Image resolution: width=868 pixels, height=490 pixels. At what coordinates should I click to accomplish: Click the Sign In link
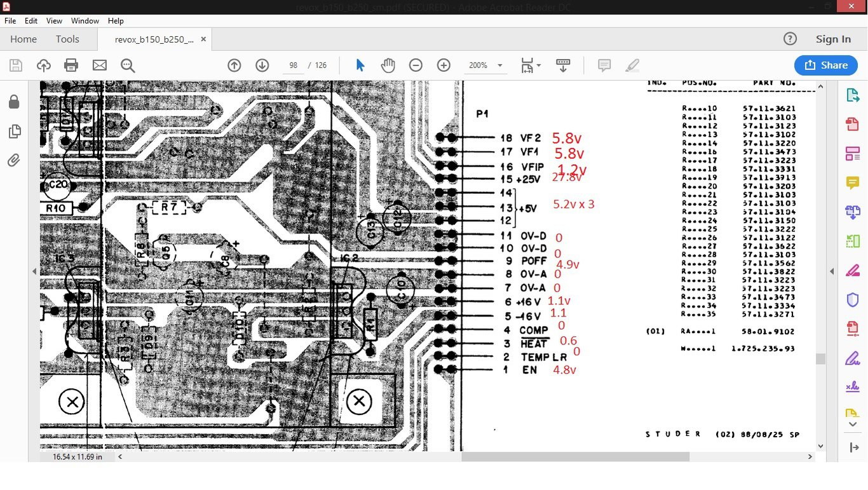point(832,39)
